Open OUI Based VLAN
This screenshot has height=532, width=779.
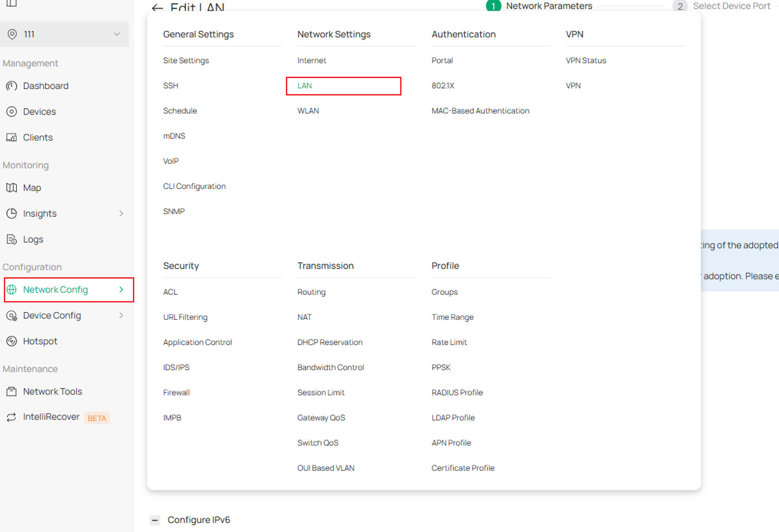tap(325, 468)
